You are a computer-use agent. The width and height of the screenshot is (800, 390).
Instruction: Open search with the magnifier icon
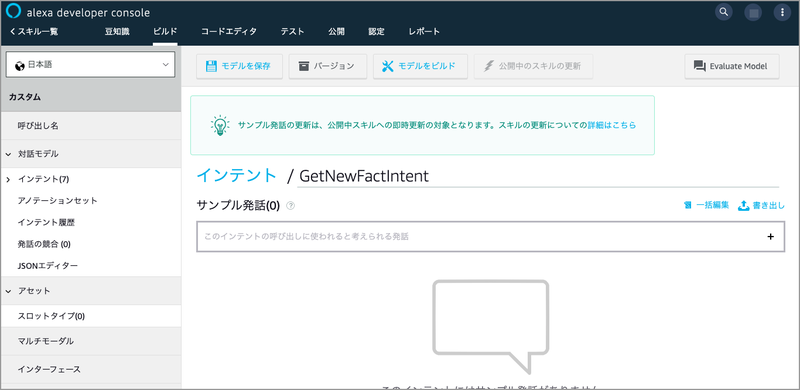click(x=723, y=12)
